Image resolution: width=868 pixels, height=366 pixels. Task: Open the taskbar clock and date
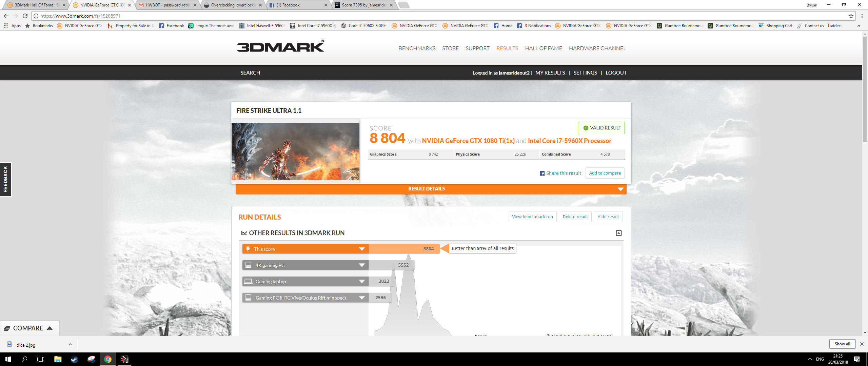coord(838,359)
